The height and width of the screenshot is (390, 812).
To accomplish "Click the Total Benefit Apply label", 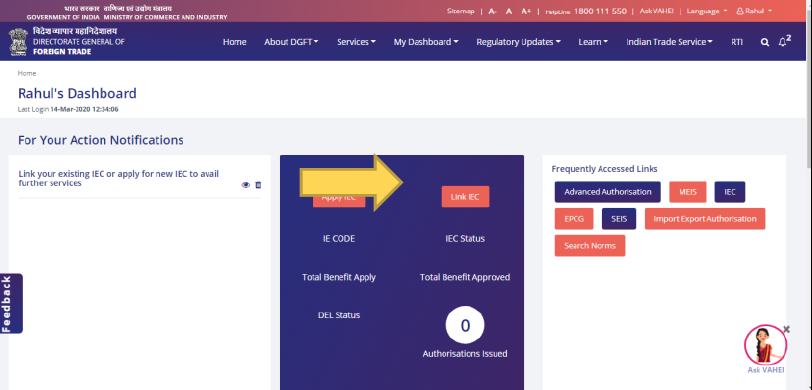I will tap(339, 277).
